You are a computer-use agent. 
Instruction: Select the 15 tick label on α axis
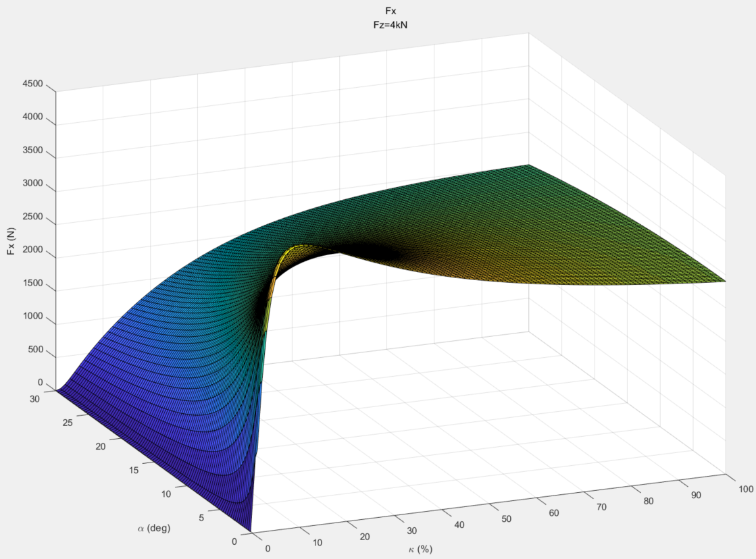click(134, 471)
